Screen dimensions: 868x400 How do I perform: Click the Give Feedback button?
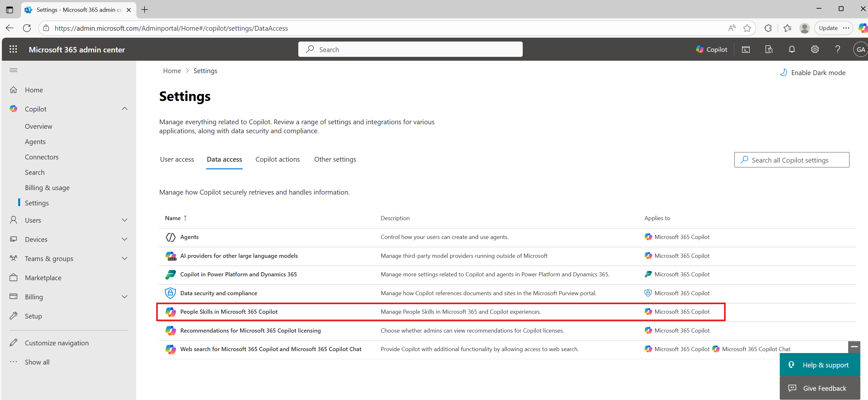819,388
